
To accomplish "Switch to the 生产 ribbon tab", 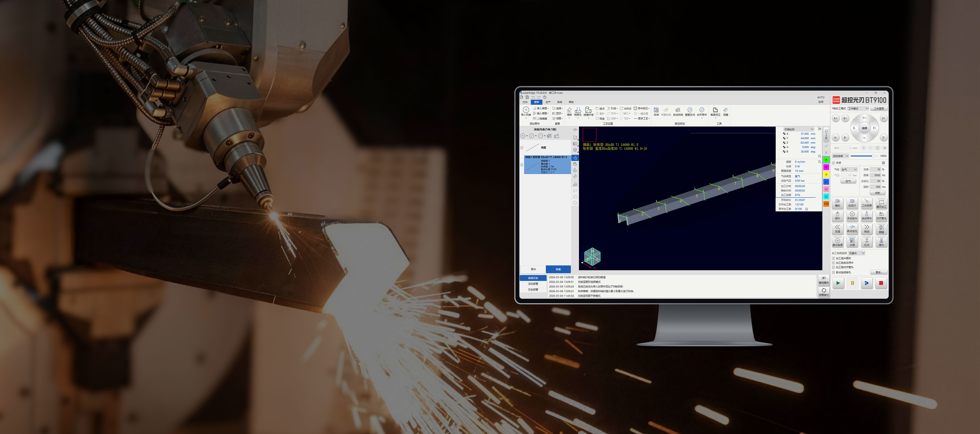I will coord(548,102).
